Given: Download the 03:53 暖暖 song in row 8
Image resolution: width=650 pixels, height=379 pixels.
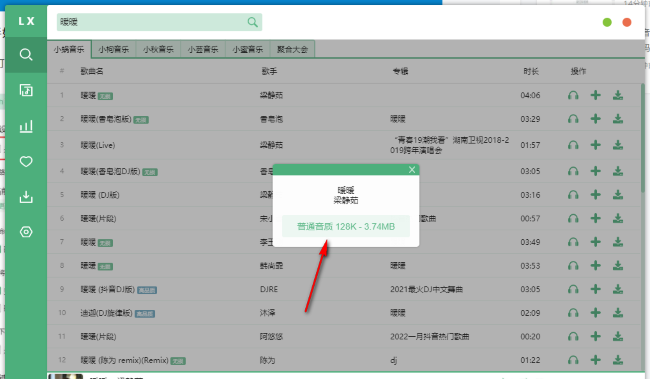Looking at the screenshot, I should pos(618,265).
